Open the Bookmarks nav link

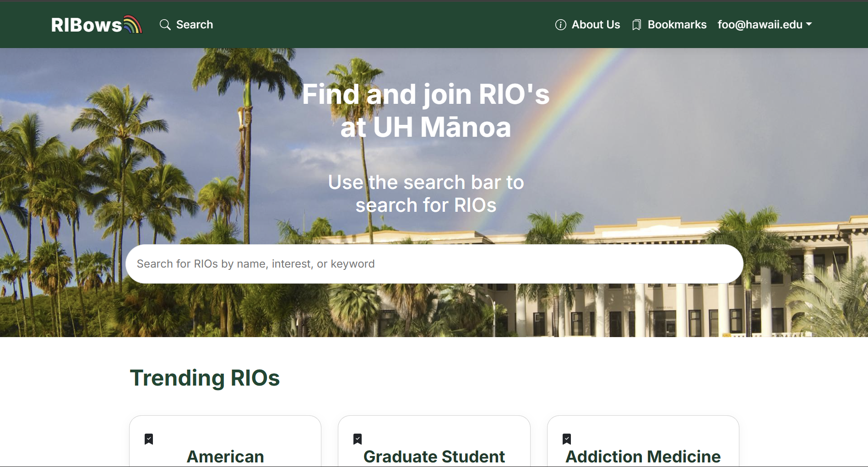pos(677,25)
